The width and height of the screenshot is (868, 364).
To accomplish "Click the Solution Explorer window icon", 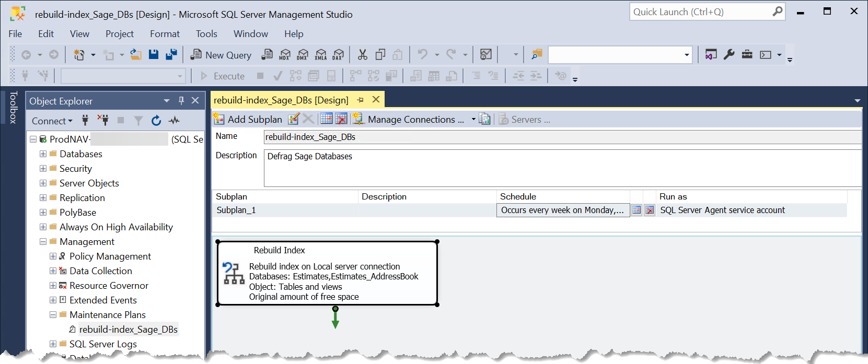I will tap(711, 54).
